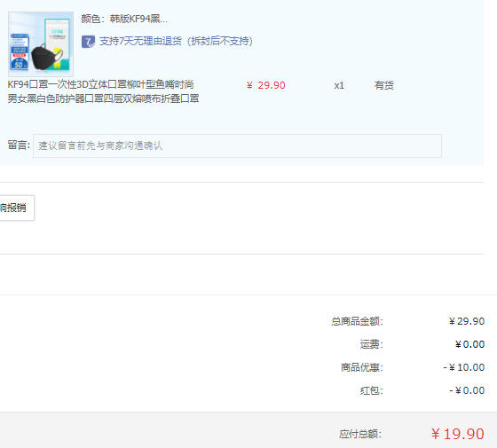
Task: Click the 红包 label
Action: point(372,390)
